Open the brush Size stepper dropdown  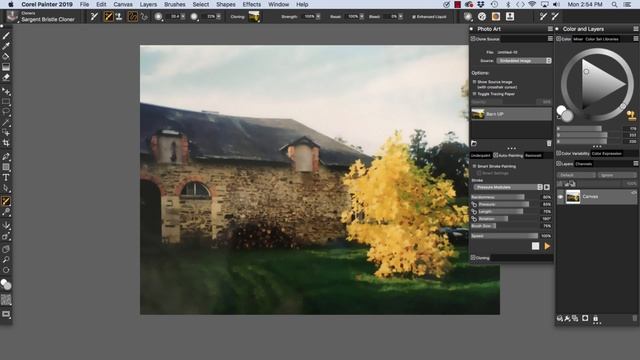coord(183,17)
